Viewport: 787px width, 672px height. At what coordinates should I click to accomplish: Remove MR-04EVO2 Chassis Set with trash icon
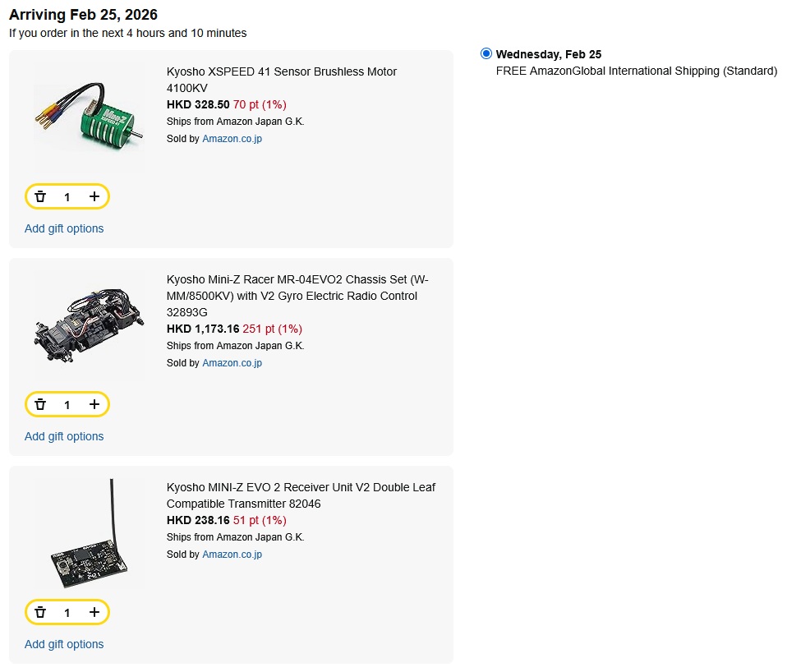(40, 405)
